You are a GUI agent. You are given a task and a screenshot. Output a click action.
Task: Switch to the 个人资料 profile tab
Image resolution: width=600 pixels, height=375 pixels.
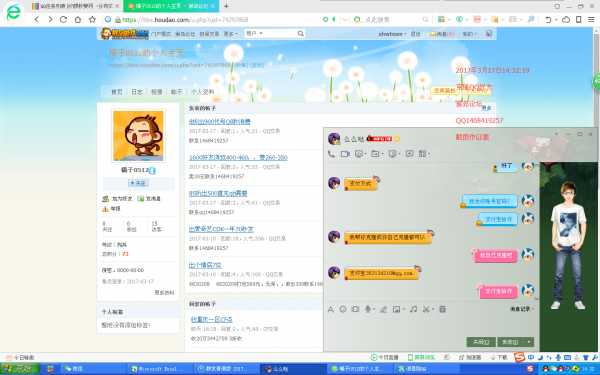click(x=202, y=92)
